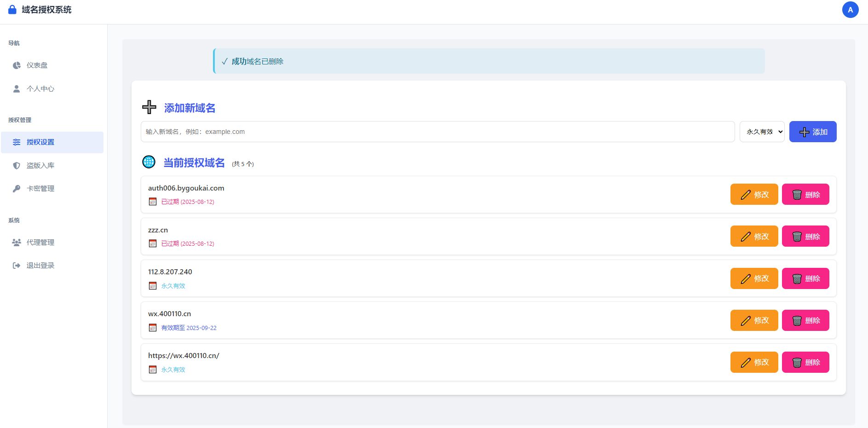Focus the new domain input field

coord(437,132)
